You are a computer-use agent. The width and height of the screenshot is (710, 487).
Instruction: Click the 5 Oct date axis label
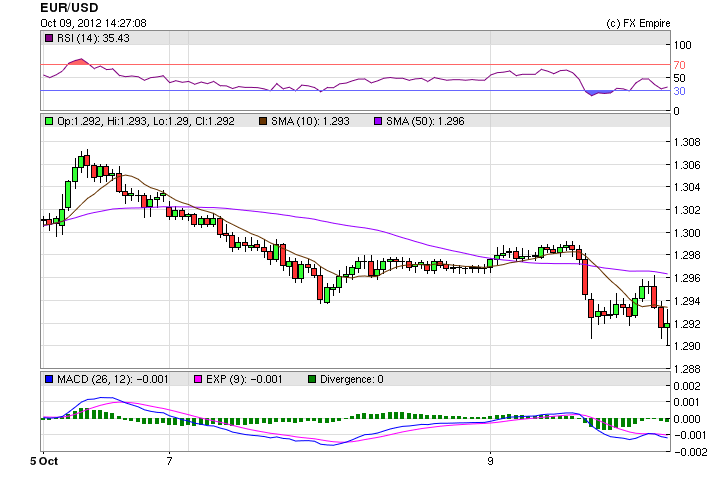[x=44, y=461]
